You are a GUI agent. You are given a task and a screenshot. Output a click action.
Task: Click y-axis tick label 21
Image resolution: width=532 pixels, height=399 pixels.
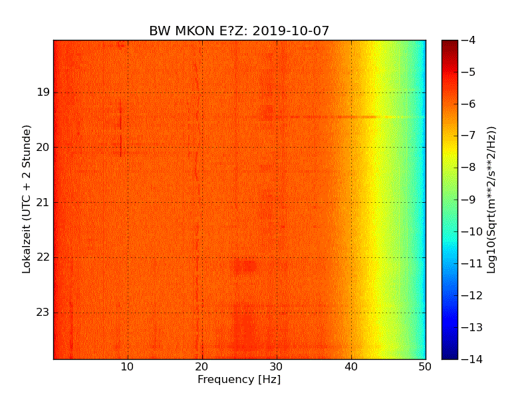(x=43, y=203)
